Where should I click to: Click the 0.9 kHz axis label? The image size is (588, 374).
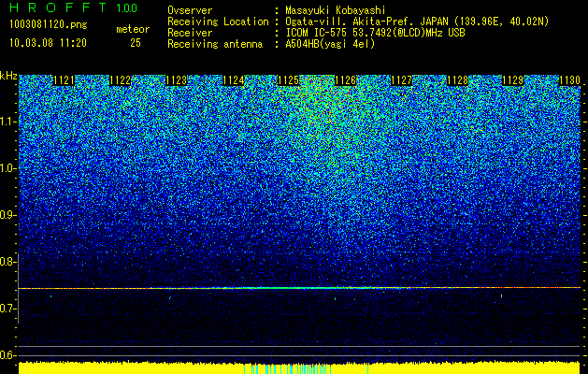click(7, 215)
